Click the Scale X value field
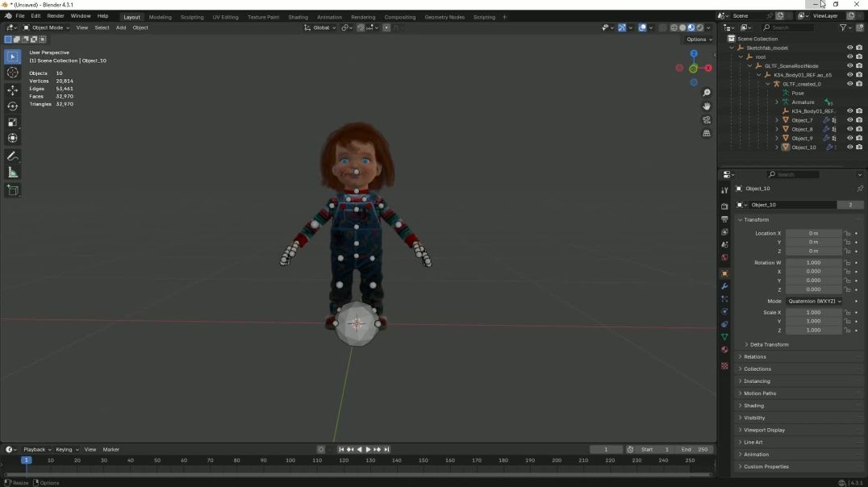 coord(813,312)
